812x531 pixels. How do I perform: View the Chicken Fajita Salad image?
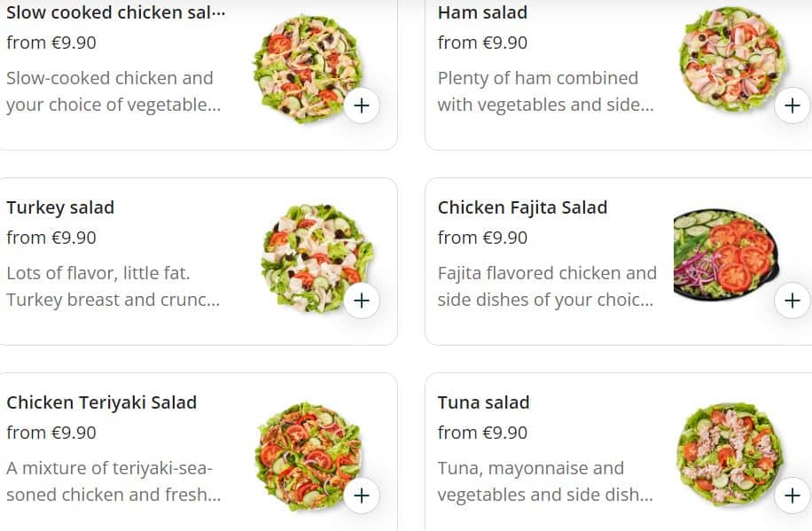pyautogui.click(x=725, y=255)
